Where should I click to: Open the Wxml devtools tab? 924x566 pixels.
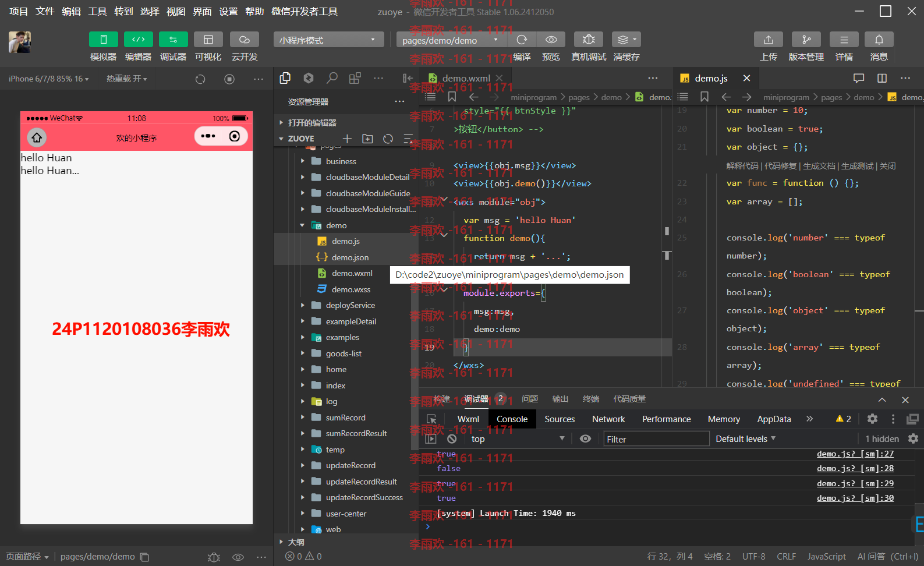[x=468, y=419]
